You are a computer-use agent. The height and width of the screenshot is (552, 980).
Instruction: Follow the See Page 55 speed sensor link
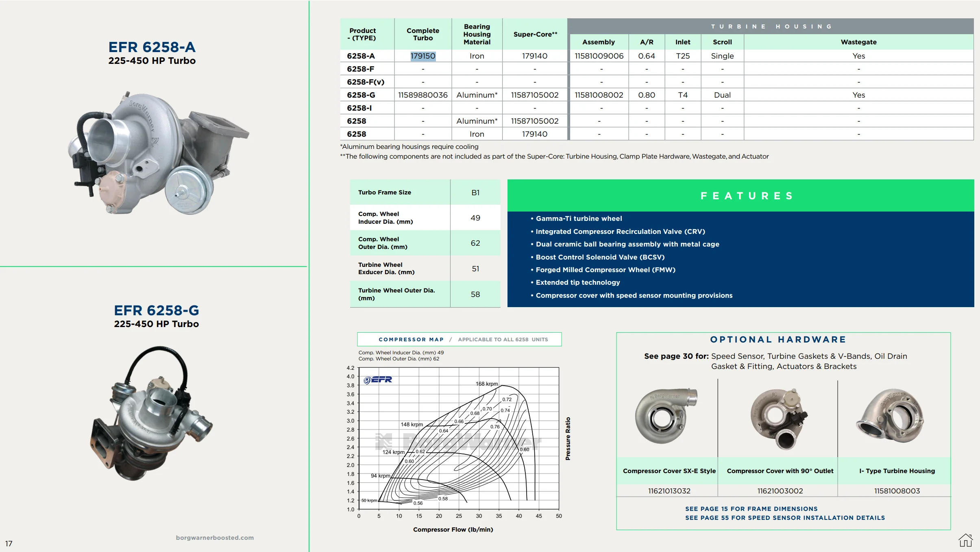785,518
